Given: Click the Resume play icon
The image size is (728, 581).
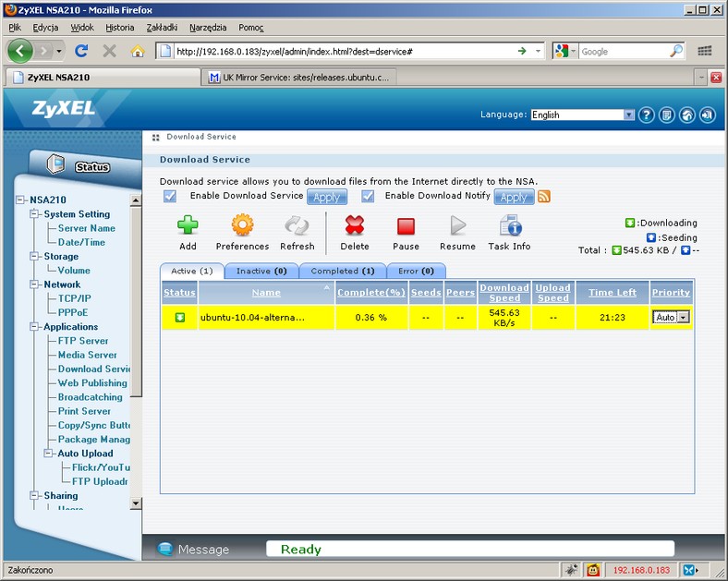Looking at the screenshot, I should 457,226.
